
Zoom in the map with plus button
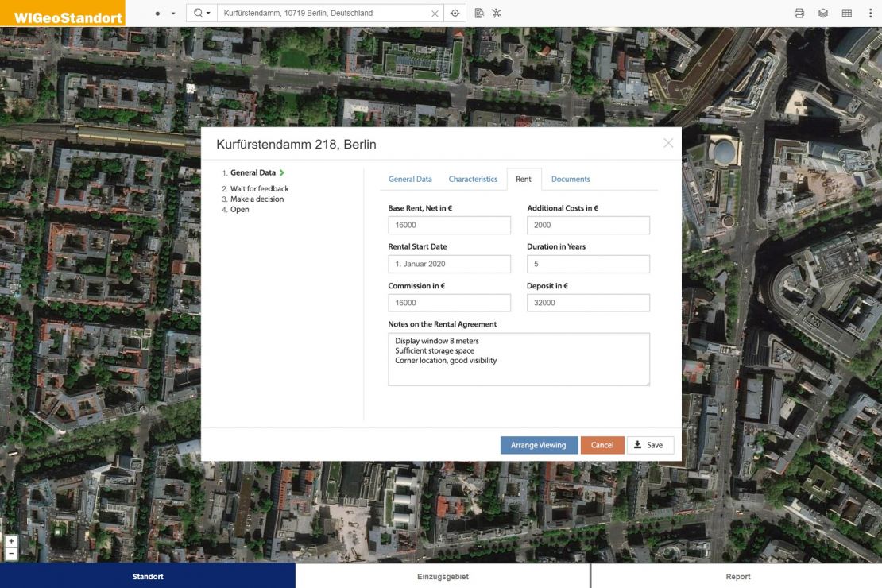tap(11, 541)
